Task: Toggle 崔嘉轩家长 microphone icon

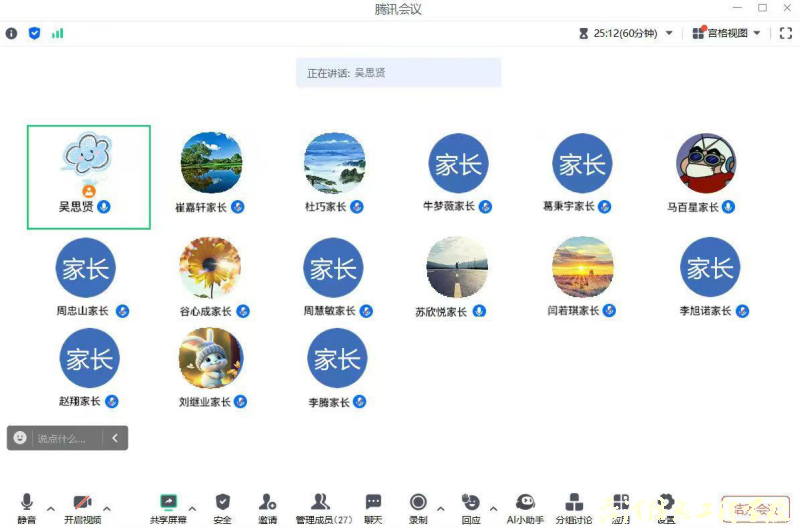Action: click(238, 207)
